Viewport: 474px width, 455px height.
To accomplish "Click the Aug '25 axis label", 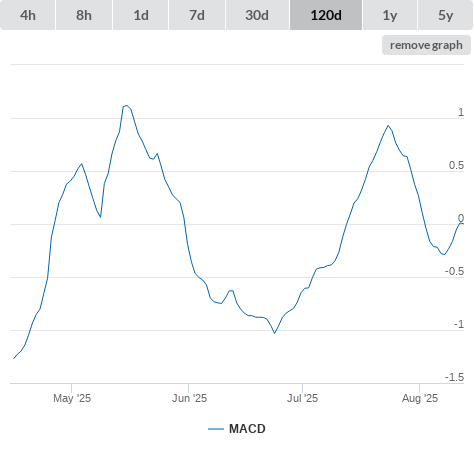I will click(420, 398).
